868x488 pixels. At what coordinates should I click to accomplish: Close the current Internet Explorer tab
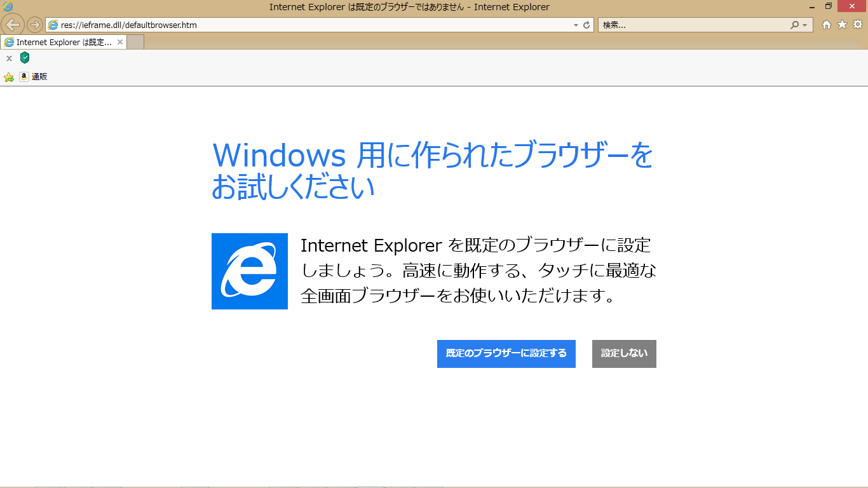click(x=120, y=43)
